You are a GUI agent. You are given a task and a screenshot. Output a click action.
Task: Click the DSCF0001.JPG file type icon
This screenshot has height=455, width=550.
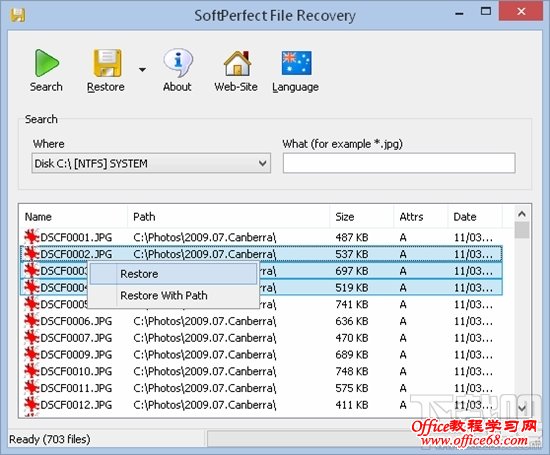point(32,237)
